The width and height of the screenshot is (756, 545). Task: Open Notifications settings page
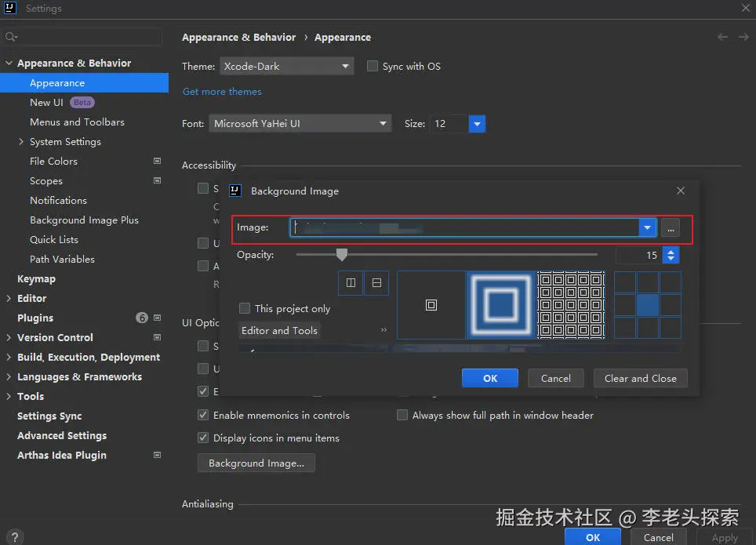[58, 200]
